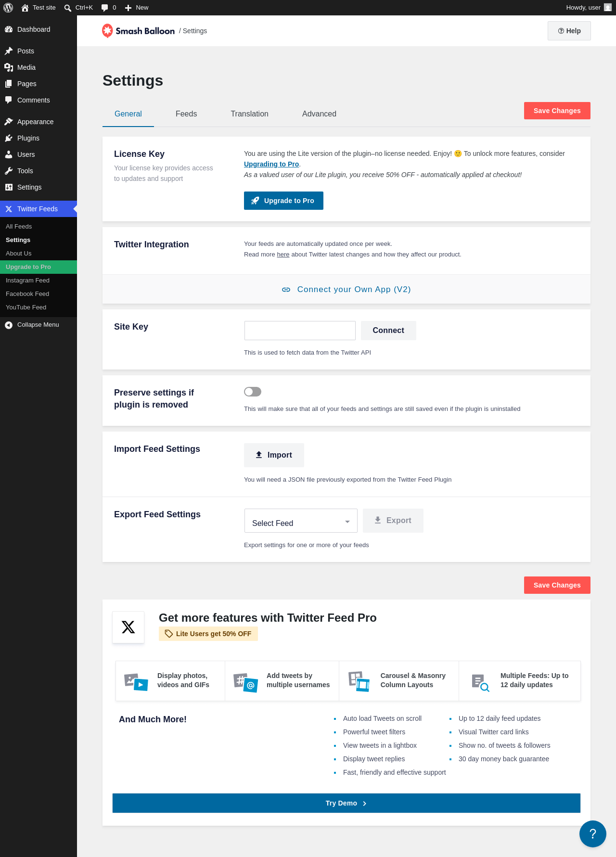Screen dimensions: 616x857
Task: Click the Appearance paintbrush icon
Action: point(9,122)
